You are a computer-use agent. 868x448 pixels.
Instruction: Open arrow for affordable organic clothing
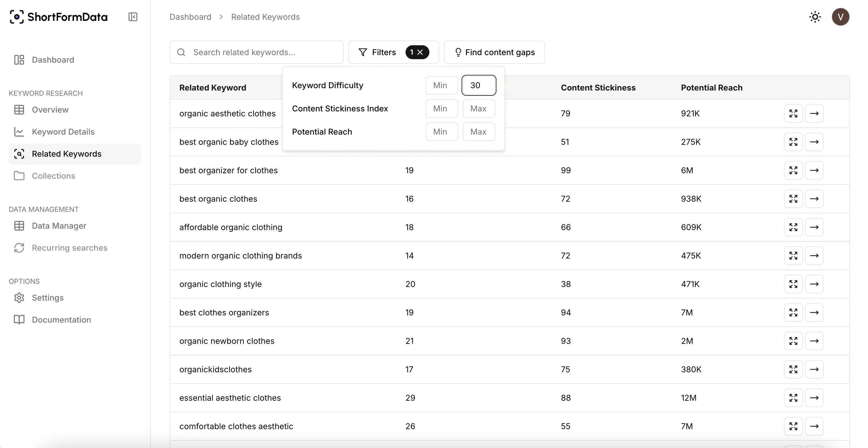click(814, 227)
